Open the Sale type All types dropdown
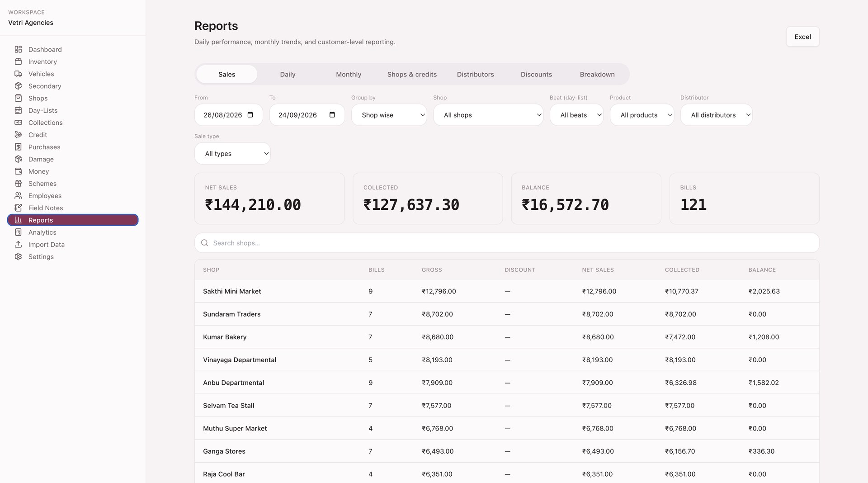 pyautogui.click(x=232, y=153)
